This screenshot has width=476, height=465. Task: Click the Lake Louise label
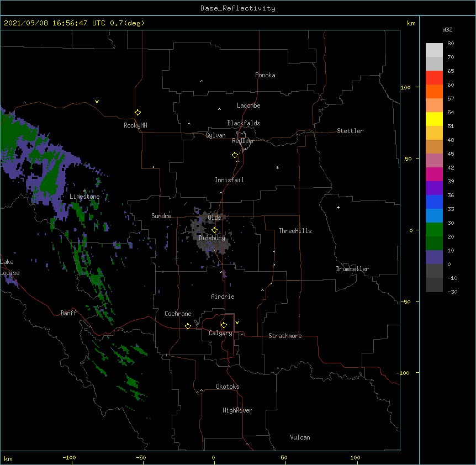[x=9, y=267]
